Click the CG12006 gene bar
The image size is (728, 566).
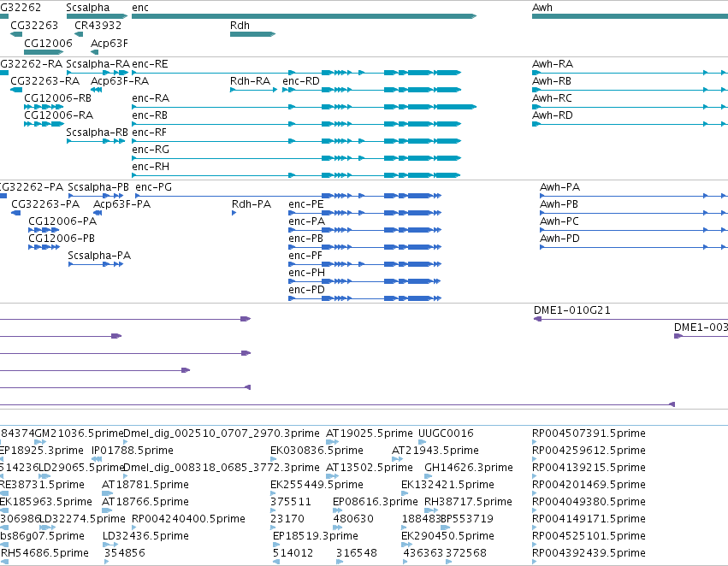coord(44,52)
